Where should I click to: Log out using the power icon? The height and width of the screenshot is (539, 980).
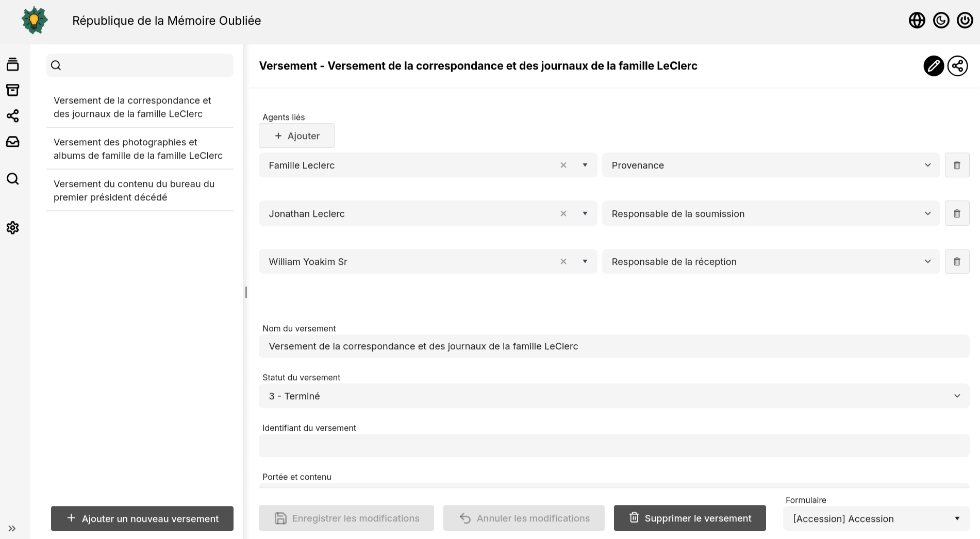[x=965, y=20]
